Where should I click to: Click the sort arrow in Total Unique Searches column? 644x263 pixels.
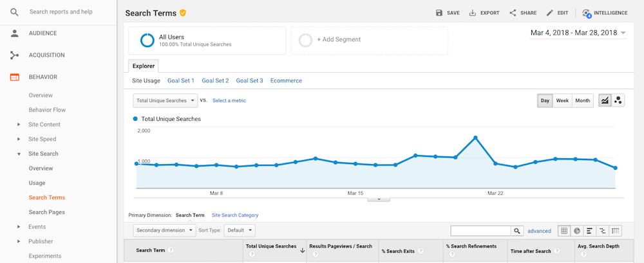[302, 250]
